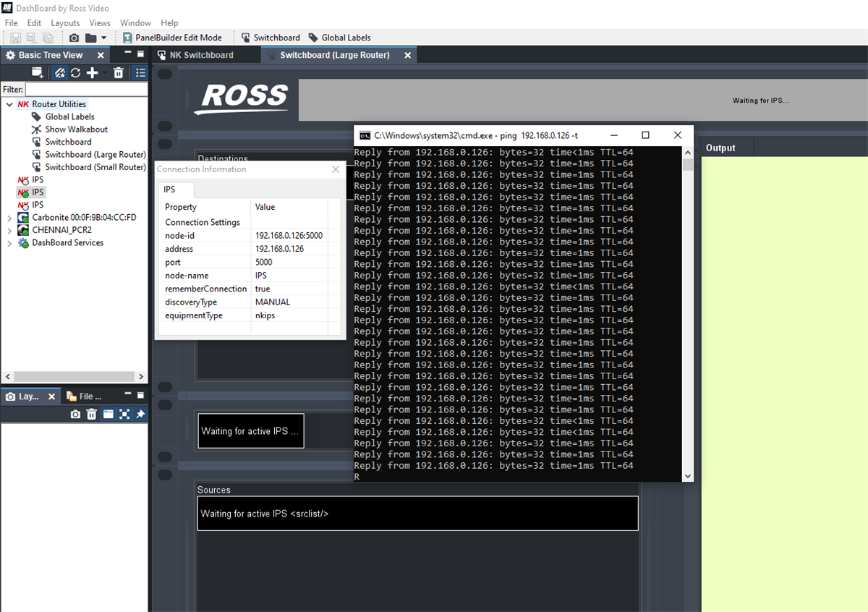868x612 pixels.
Task: Open Global Labels from the top toolbar
Action: 340,37
